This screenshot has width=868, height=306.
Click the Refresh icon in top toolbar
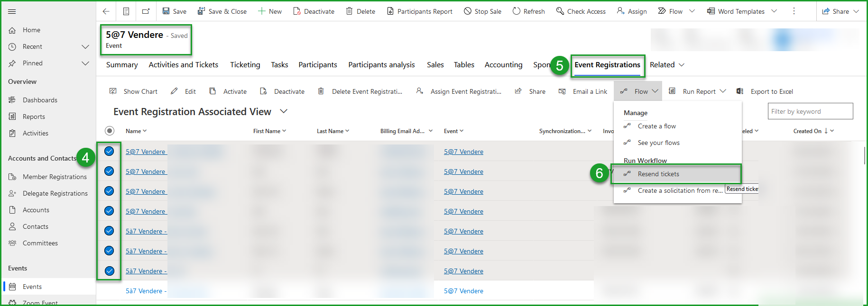click(516, 11)
